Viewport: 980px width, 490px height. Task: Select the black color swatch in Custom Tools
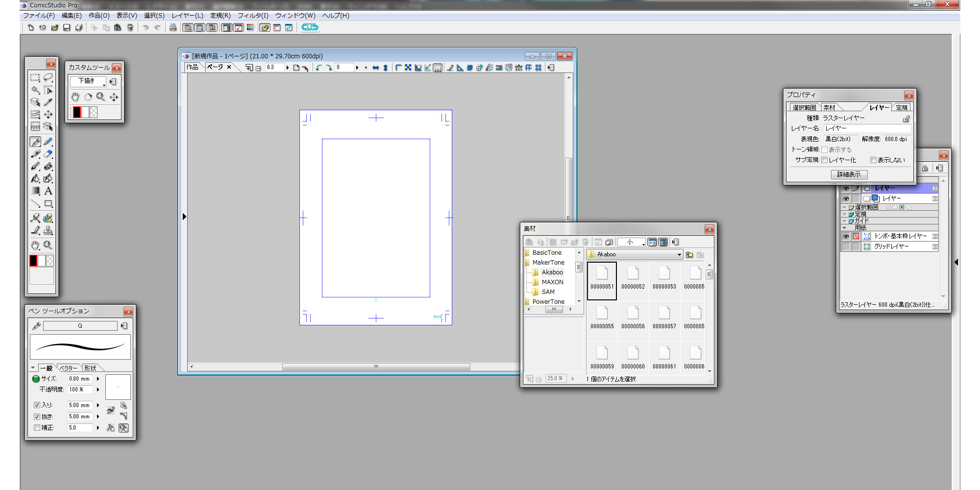click(77, 112)
